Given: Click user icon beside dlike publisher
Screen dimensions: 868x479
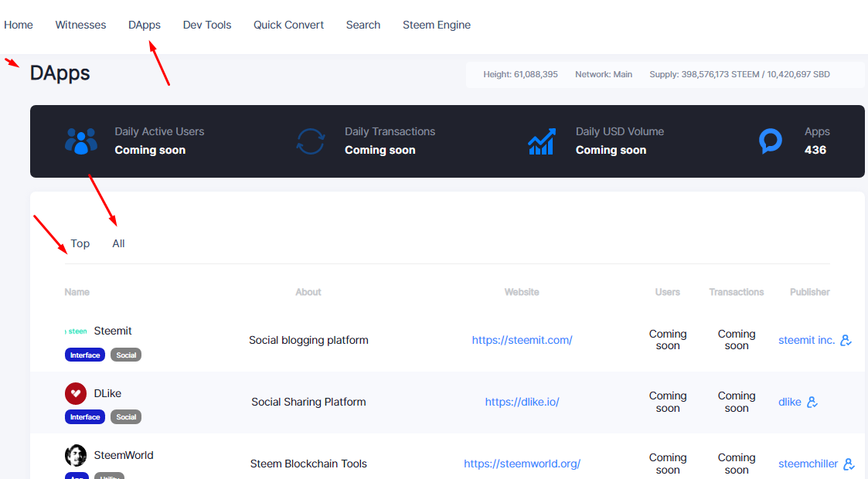Looking at the screenshot, I should coord(812,402).
